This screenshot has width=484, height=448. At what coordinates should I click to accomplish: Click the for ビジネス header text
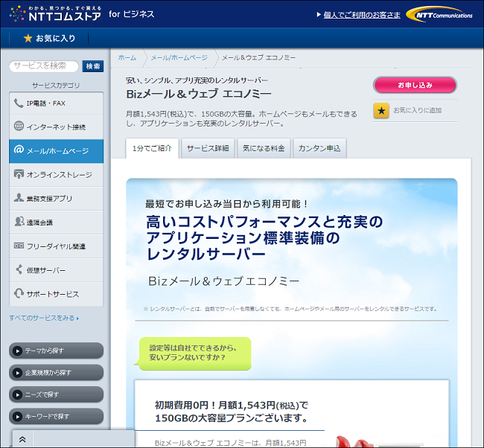tap(132, 14)
